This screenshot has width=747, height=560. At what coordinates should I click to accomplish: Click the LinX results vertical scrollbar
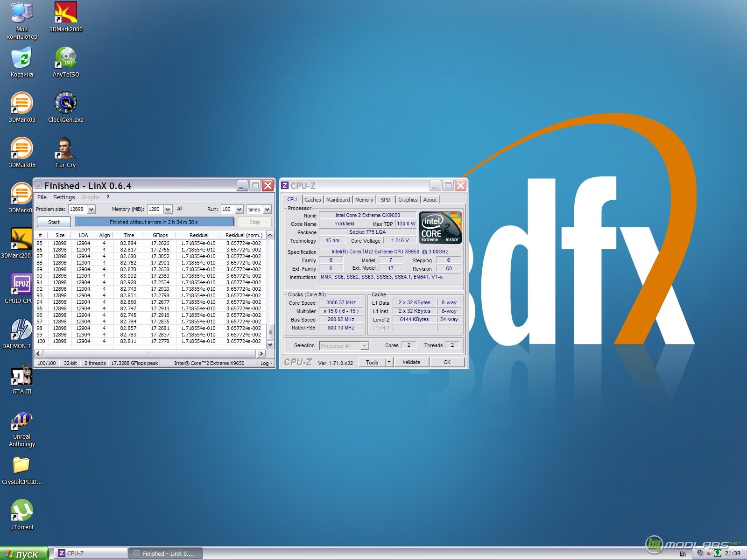(270, 289)
